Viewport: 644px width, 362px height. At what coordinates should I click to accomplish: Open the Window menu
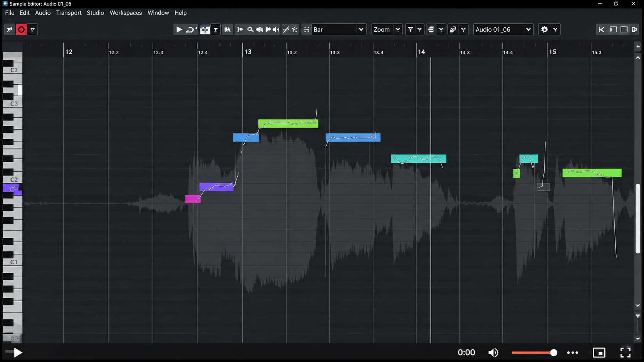158,13
